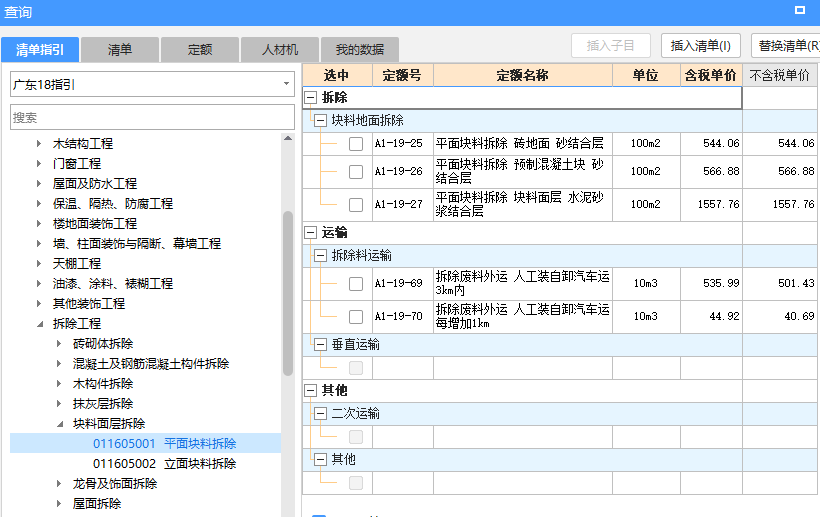
Task: Maximize the 查询 window
Action: coord(800,10)
